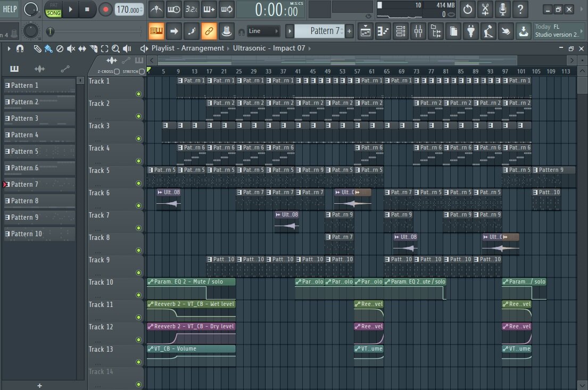Select the Zoom magnifier tool in Playlist
Image resolution: width=588 pixels, height=390 pixels.
[116, 48]
